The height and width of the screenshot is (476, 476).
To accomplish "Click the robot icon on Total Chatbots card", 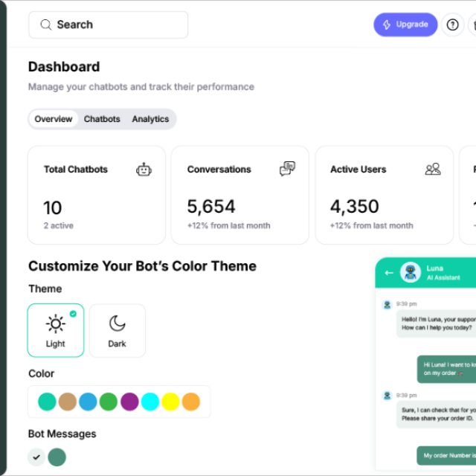I will 144,170.
